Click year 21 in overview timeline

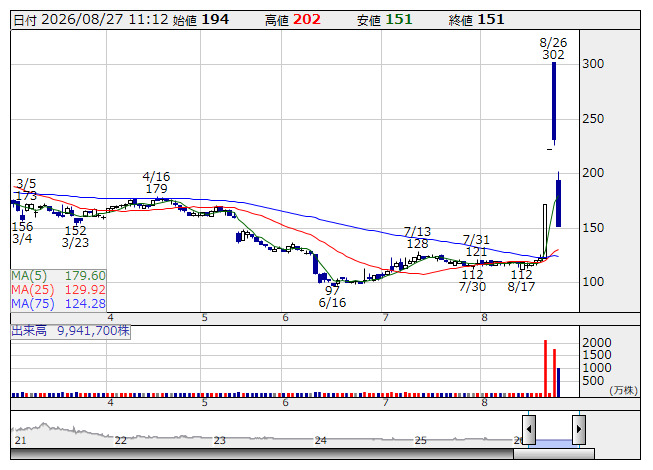pos(20,440)
